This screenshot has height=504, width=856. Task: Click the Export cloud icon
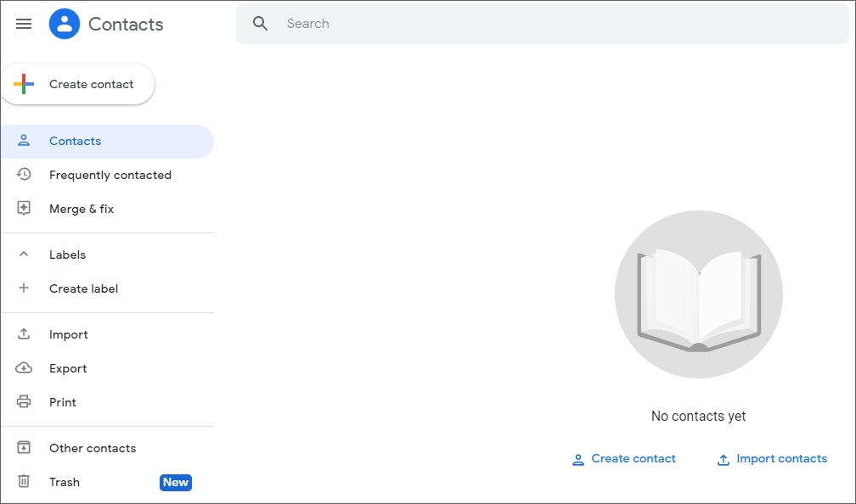[25, 368]
